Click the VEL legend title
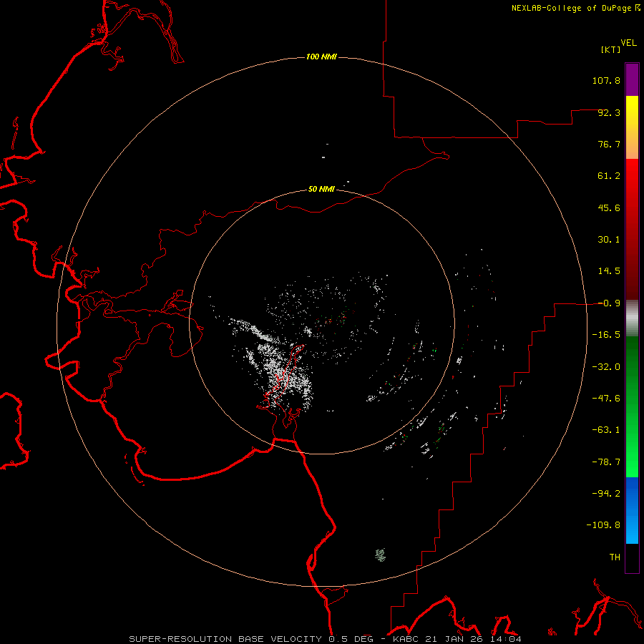644x644 pixels. point(628,43)
